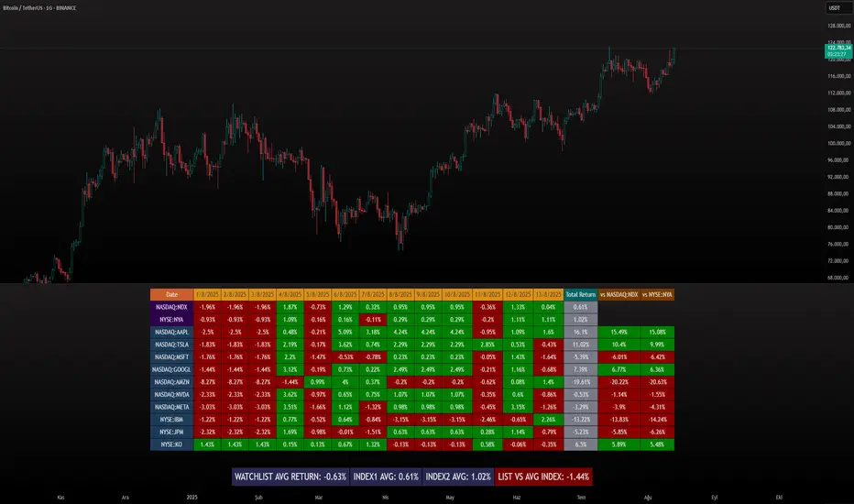Image resolution: width=854 pixels, height=504 pixels.
Task: Click the 128.000,00 price axis label
Action: (x=838, y=26)
